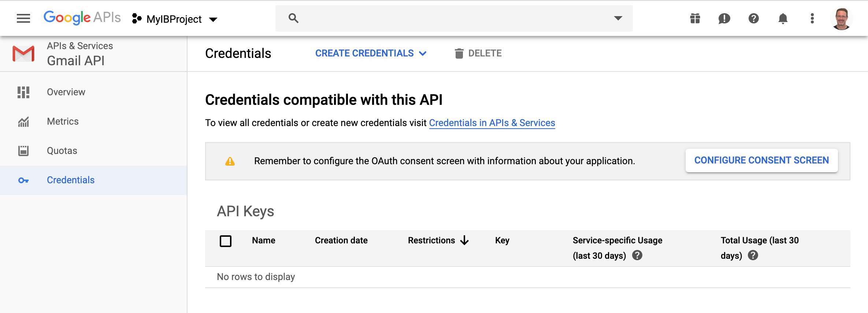Click the Delete button with trash icon
Screen dimensions: 868x313
coord(478,53)
